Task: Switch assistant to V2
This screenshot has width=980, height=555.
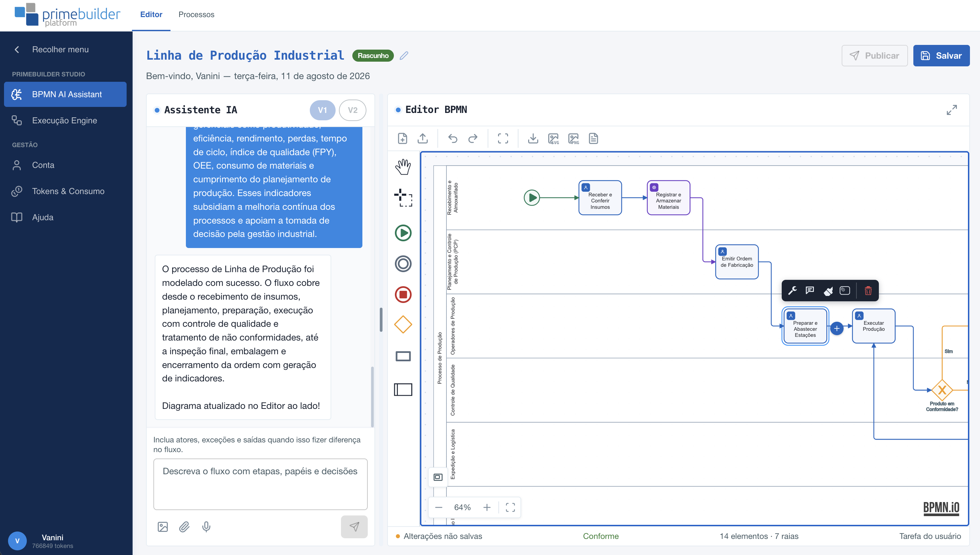Action: pyautogui.click(x=352, y=110)
